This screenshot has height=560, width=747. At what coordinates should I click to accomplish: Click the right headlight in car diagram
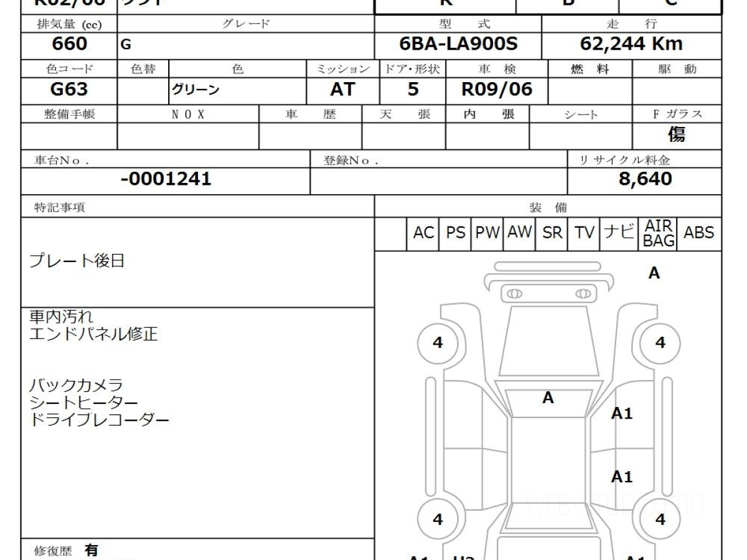583,294
